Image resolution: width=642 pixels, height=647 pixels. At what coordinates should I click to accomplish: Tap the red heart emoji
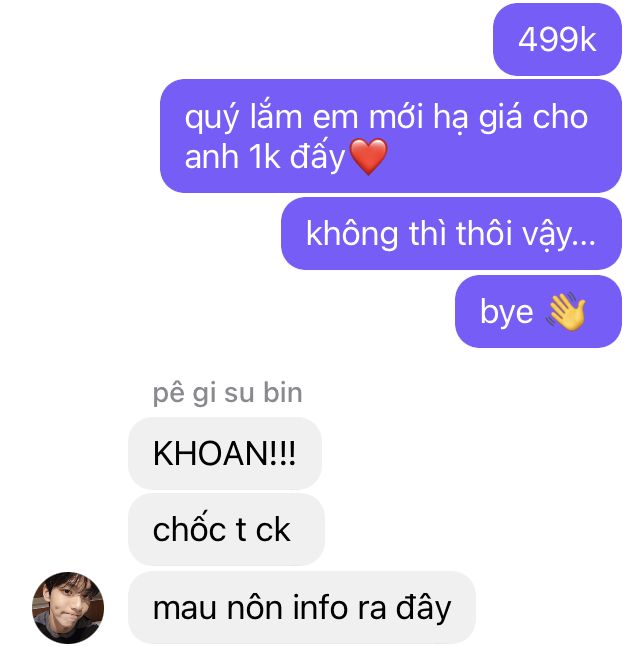pos(368,156)
